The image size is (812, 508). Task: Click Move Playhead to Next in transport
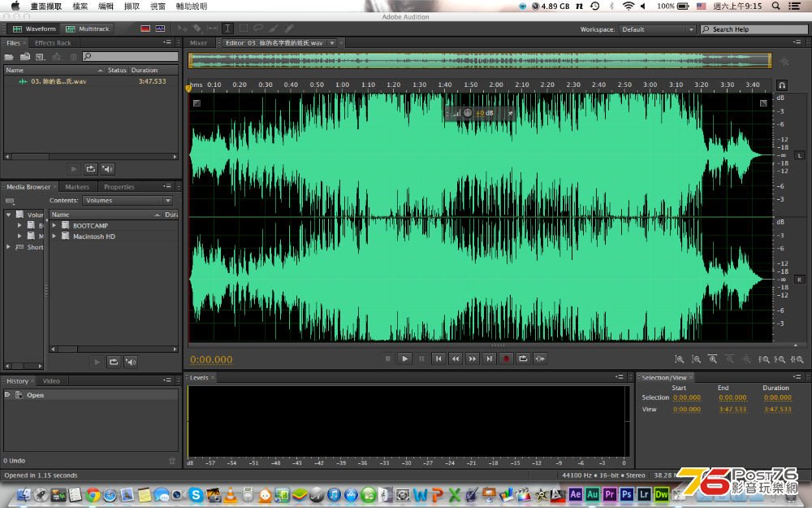(x=489, y=358)
